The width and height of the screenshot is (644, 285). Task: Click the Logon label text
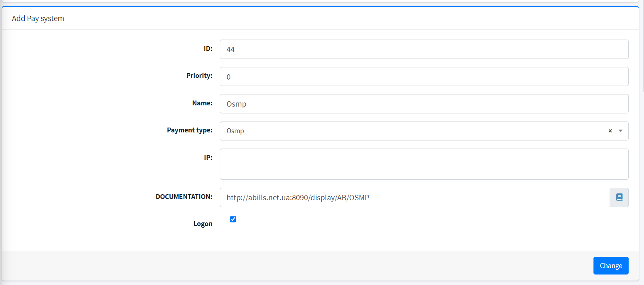pyautogui.click(x=203, y=224)
